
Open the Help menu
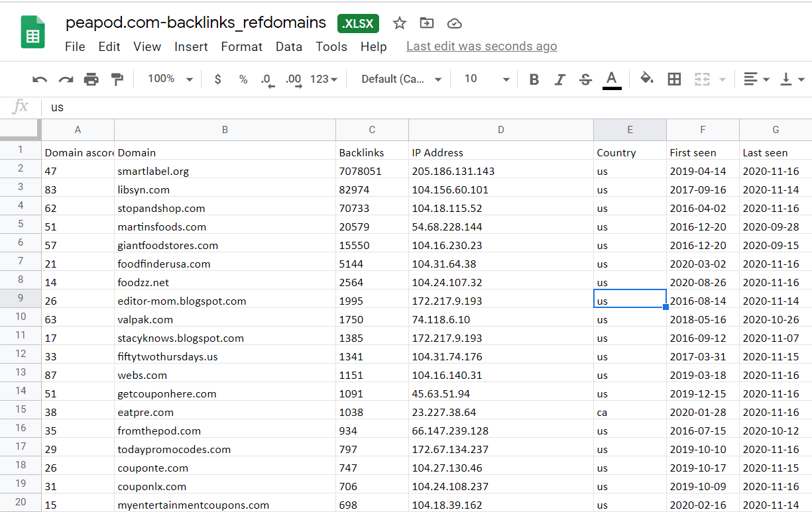pos(374,46)
